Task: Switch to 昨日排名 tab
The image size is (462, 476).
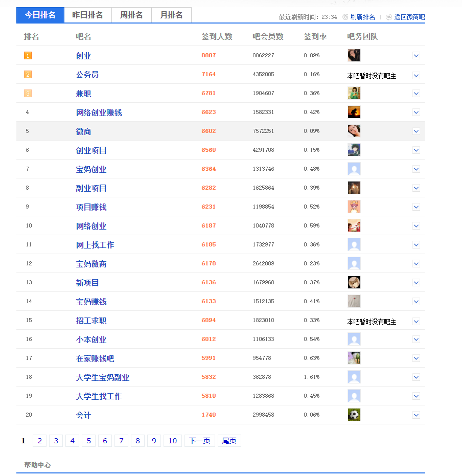Action: point(87,15)
